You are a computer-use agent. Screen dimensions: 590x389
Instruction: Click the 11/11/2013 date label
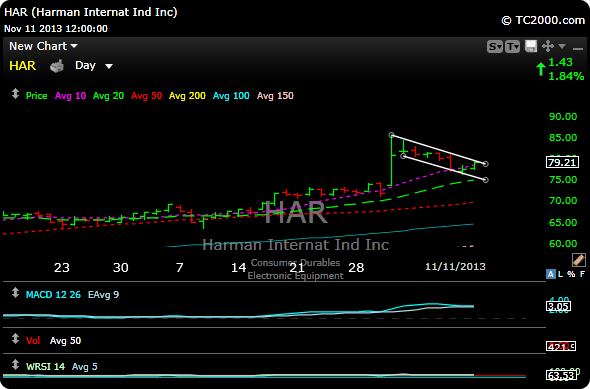pyautogui.click(x=455, y=267)
